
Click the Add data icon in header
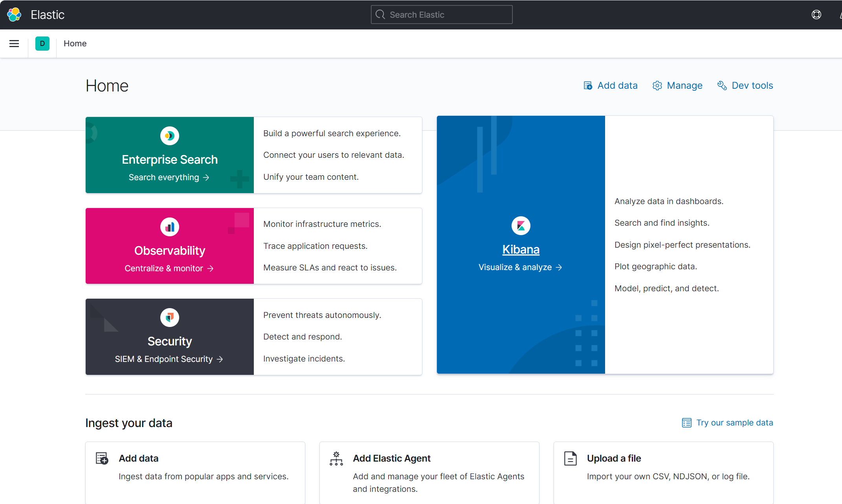coord(588,86)
